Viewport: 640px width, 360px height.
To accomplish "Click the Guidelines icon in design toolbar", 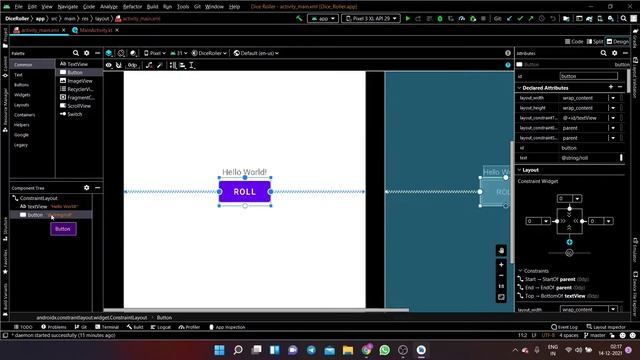I will pos(192,65).
